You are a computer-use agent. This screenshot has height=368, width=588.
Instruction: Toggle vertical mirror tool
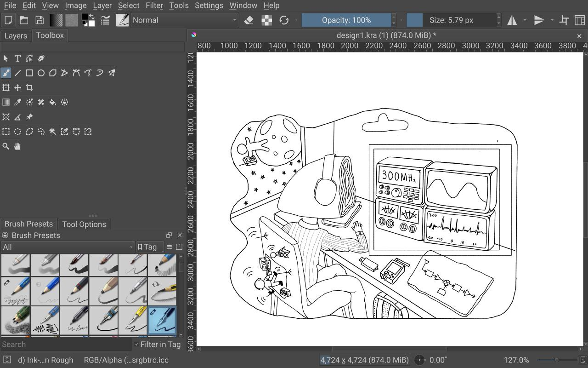pyautogui.click(x=539, y=20)
